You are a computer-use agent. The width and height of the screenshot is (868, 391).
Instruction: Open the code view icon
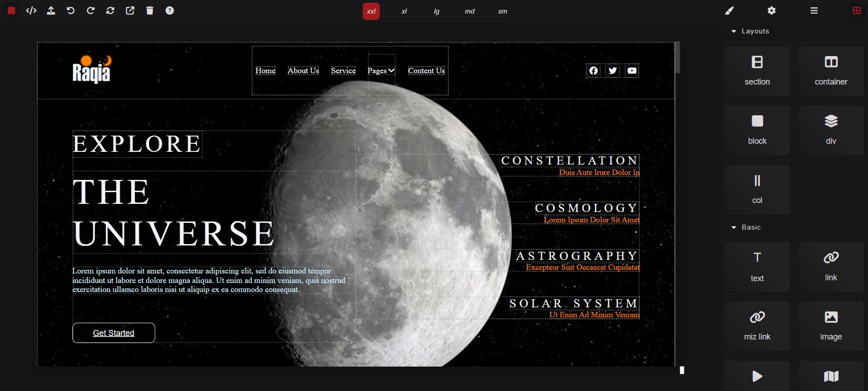[31, 11]
